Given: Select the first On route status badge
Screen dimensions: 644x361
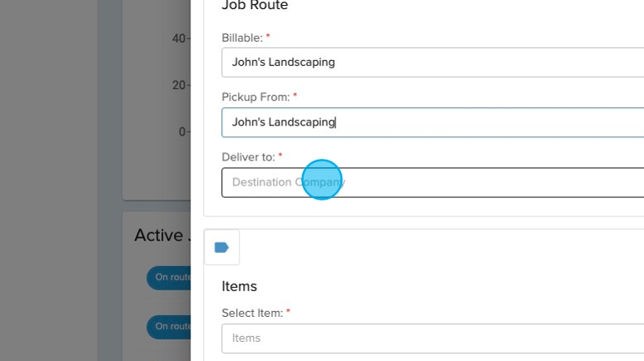Looking at the screenshot, I should click(x=171, y=278).
